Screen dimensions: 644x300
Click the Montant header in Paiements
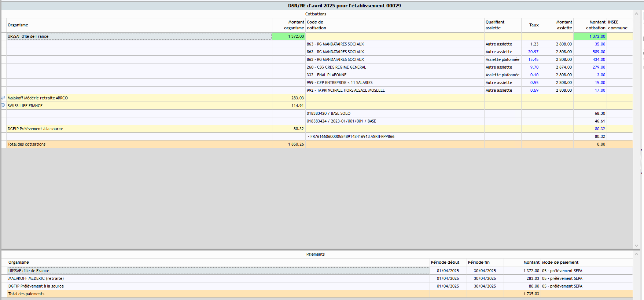pyautogui.click(x=522, y=262)
